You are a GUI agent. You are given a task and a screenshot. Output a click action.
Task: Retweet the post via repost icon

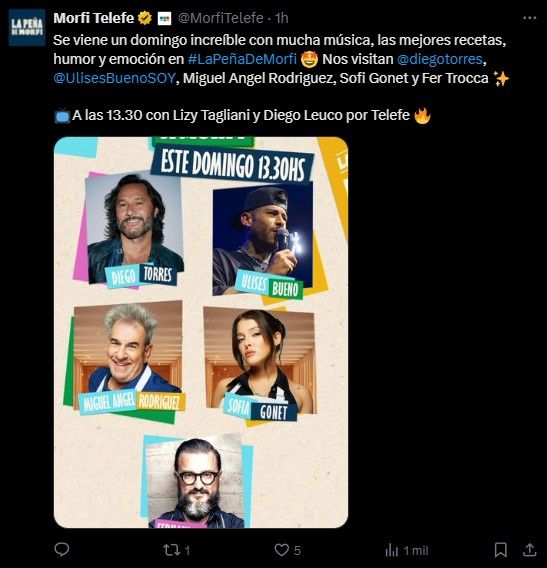pyautogui.click(x=171, y=550)
